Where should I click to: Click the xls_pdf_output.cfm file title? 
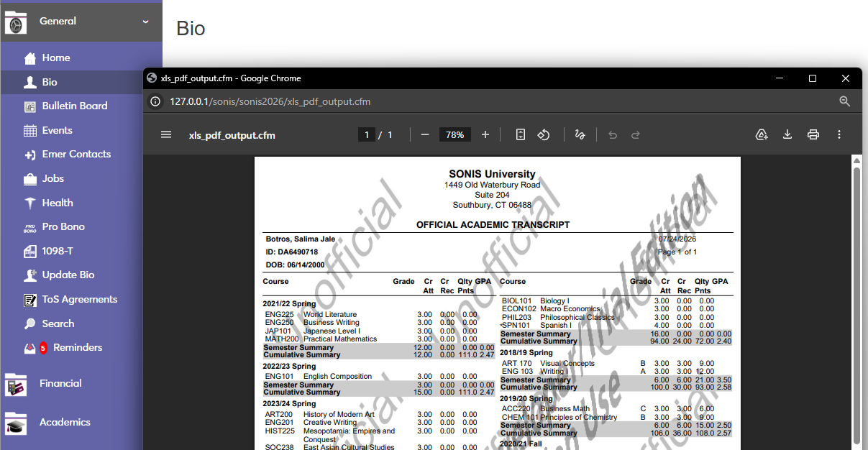(232, 135)
